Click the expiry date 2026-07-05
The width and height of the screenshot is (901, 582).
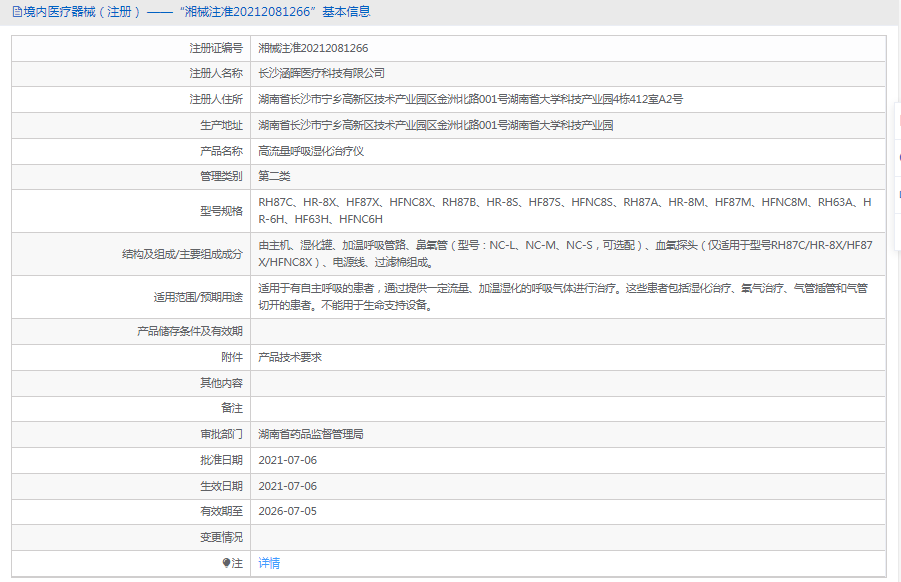coord(287,511)
